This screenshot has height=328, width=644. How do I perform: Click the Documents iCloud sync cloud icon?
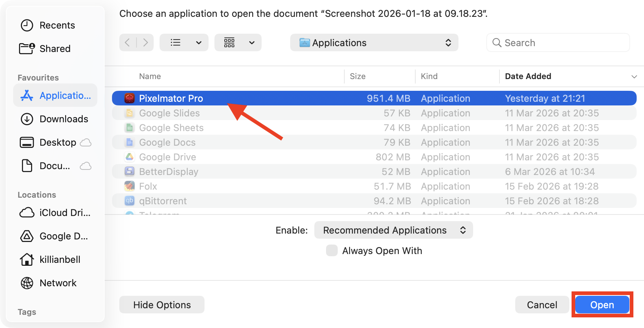pyautogui.click(x=86, y=166)
